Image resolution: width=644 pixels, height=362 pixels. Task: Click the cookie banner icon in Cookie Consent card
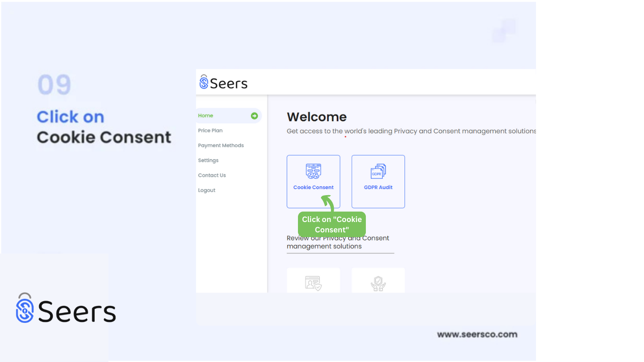pyautogui.click(x=314, y=171)
